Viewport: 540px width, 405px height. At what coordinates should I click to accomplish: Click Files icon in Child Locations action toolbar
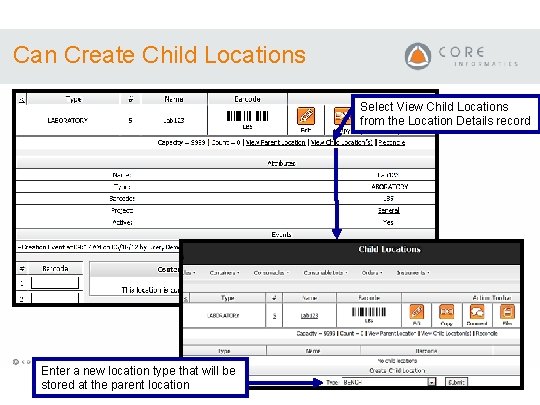pyautogui.click(x=507, y=312)
